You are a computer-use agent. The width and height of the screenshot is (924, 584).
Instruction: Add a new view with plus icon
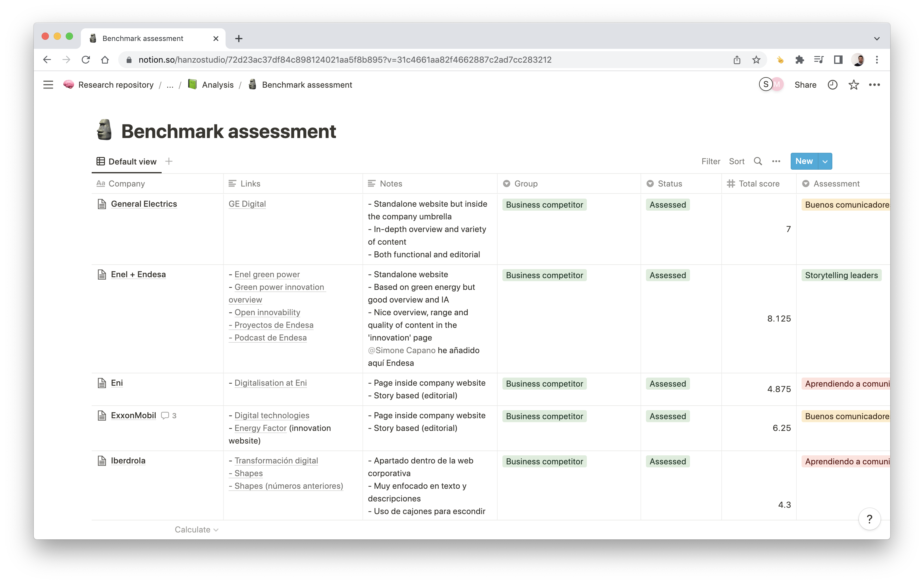point(169,162)
